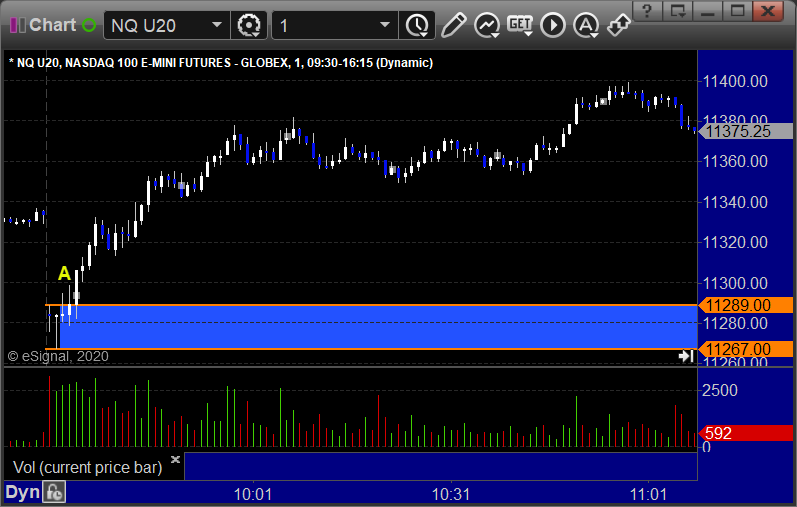Jump to latest bar with arrow icon

pyautogui.click(x=686, y=356)
